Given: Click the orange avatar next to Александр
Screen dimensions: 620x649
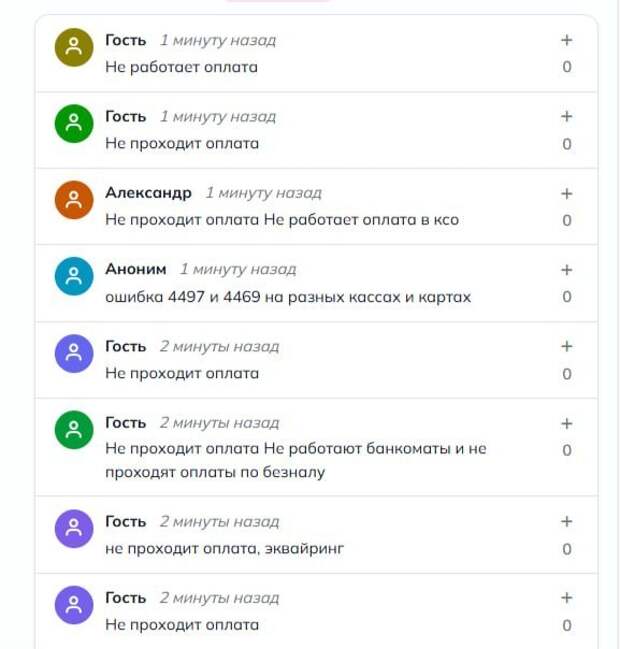Looking at the screenshot, I should click(73, 200).
